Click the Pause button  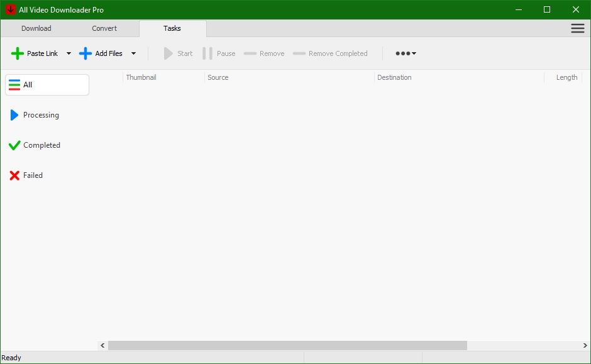pyautogui.click(x=219, y=53)
